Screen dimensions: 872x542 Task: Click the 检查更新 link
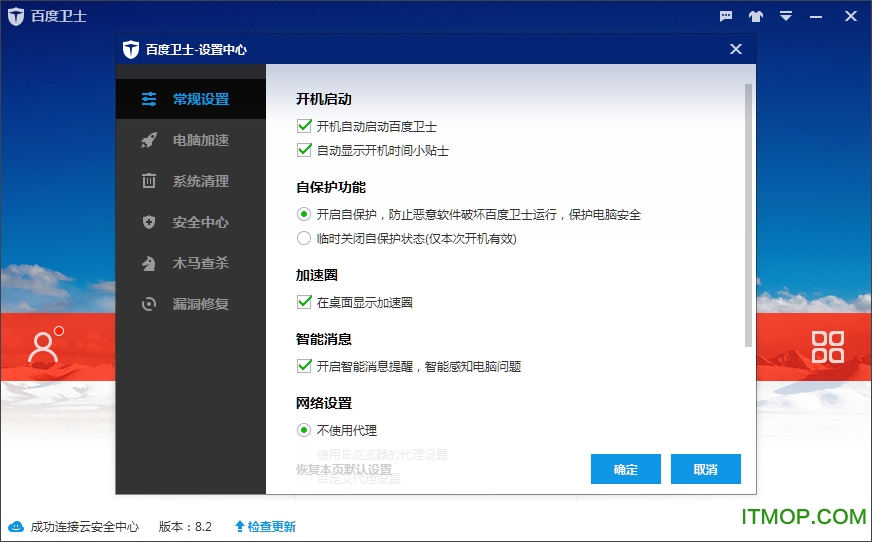[271, 526]
